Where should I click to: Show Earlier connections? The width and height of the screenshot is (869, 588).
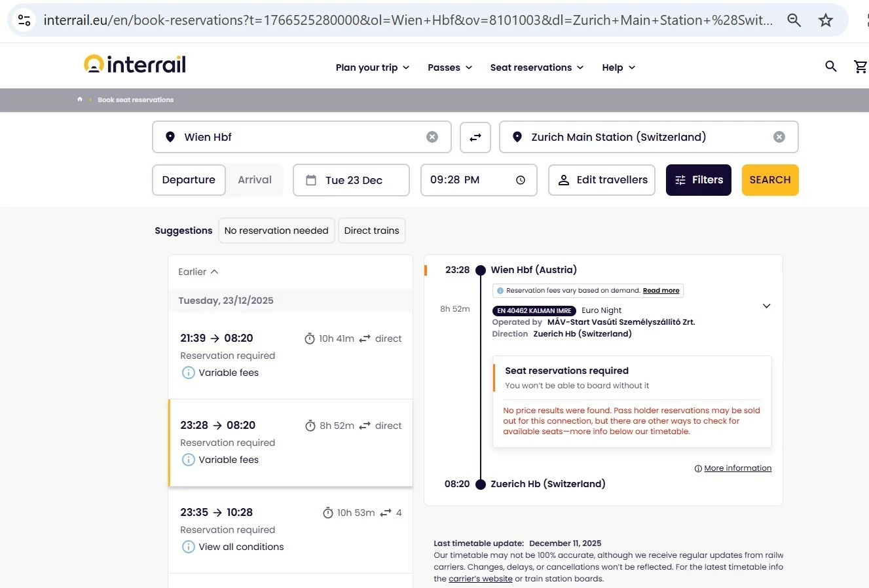pos(198,272)
